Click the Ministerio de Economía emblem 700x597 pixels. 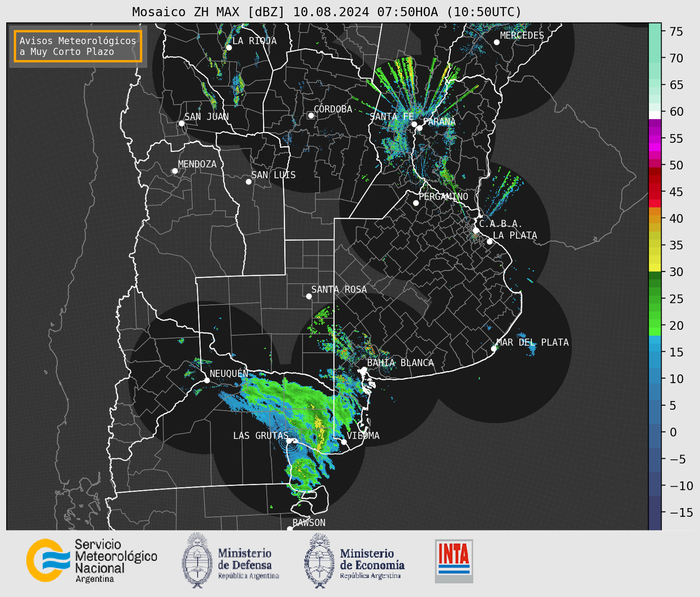320,560
